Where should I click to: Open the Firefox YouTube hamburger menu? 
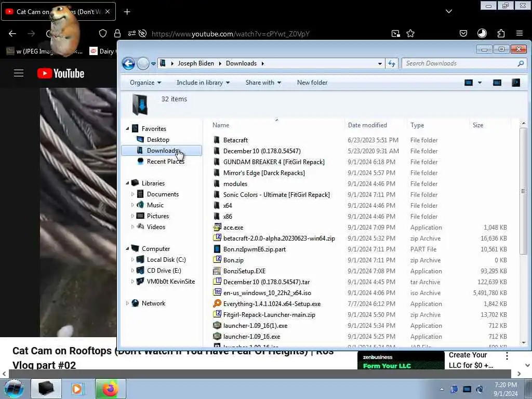point(19,73)
